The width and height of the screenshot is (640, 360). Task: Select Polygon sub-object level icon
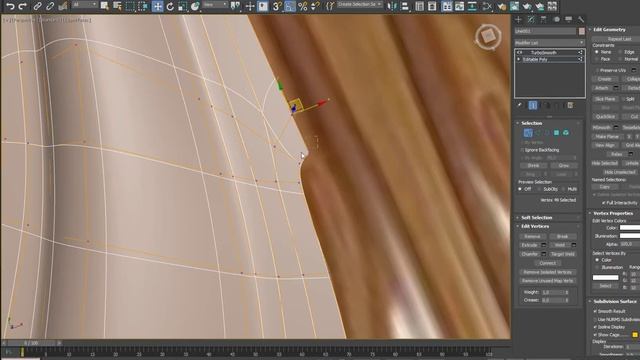tap(556, 133)
